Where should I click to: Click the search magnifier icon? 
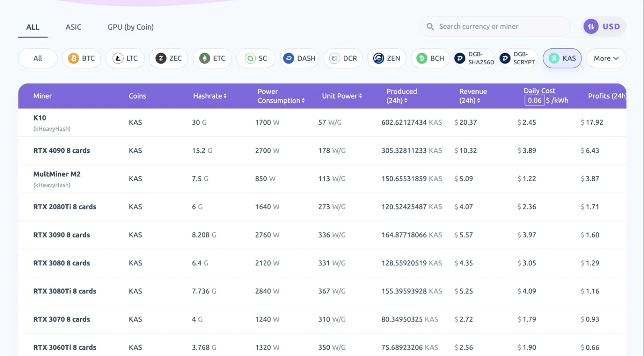(x=430, y=27)
